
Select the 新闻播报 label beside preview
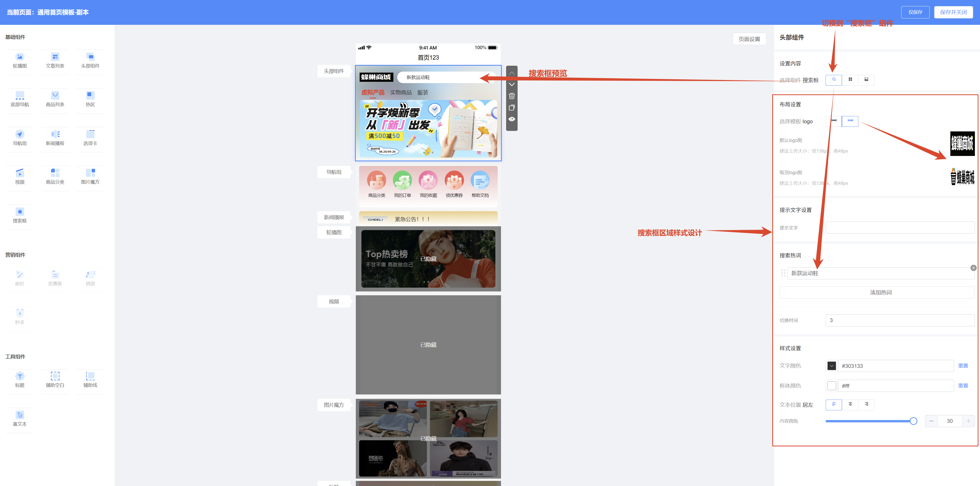(x=334, y=217)
